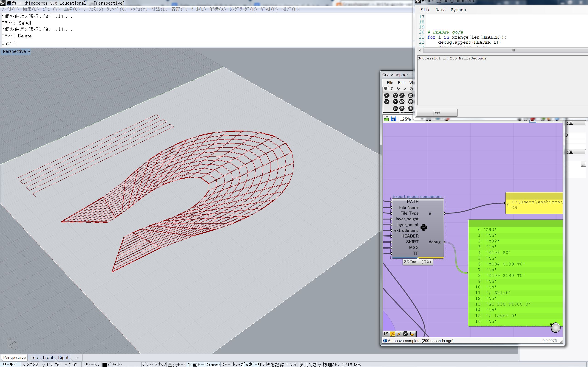Toggle Osnap in the status bar
Screen dimensions: 588x367
(213, 364)
